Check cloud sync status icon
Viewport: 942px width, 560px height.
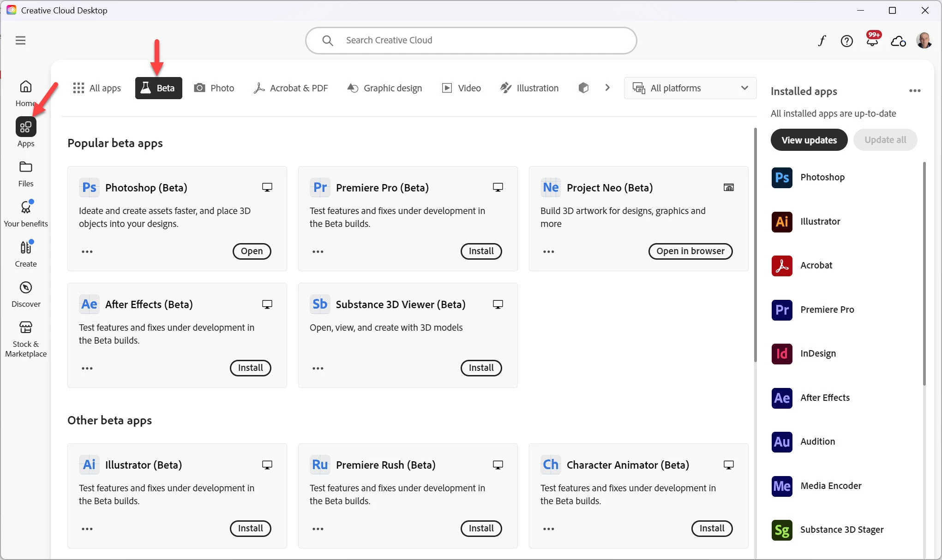click(898, 41)
